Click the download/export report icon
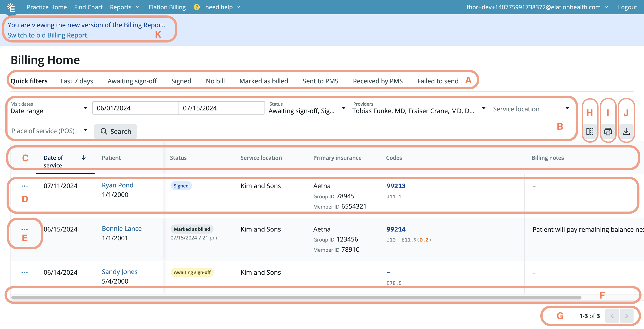The height and width of the screenshot is (329, 644). [626, 132]
